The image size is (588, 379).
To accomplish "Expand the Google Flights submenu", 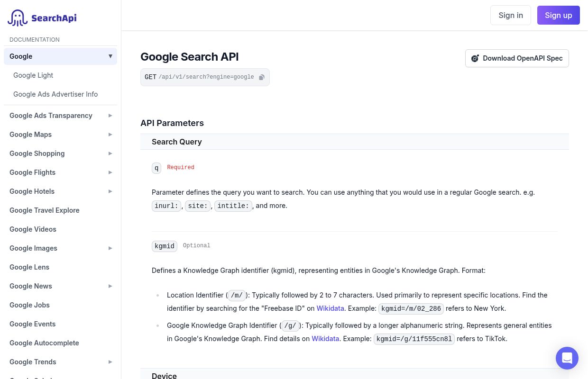I will (110, 172).
